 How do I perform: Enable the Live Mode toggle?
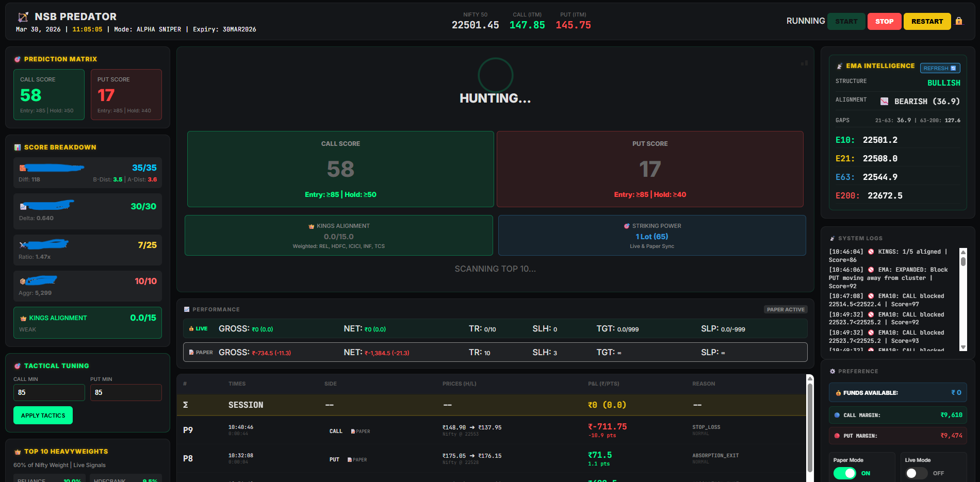[916, 473]
